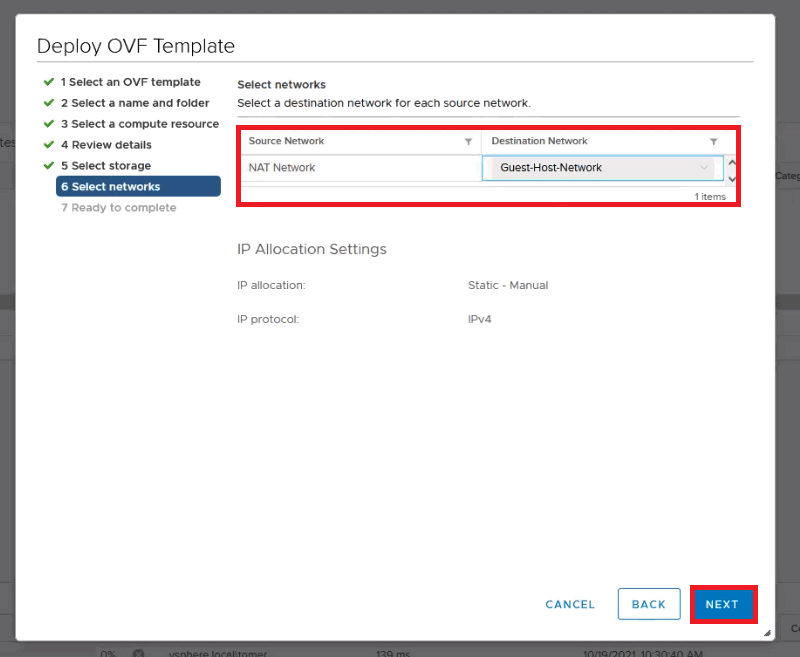
Task: Click the scroll up arrow beside network table
Action: tap(732, 162)
